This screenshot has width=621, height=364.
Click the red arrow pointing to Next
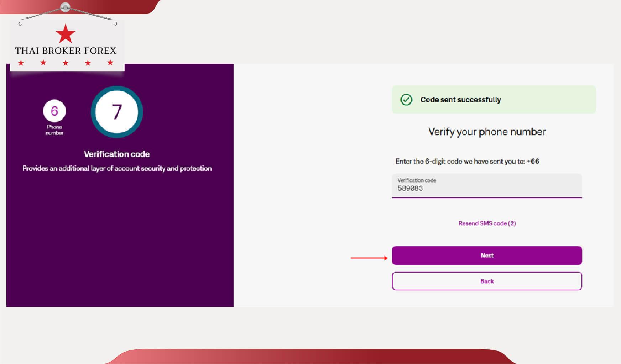pyautogui.click(x=369, y=258)
